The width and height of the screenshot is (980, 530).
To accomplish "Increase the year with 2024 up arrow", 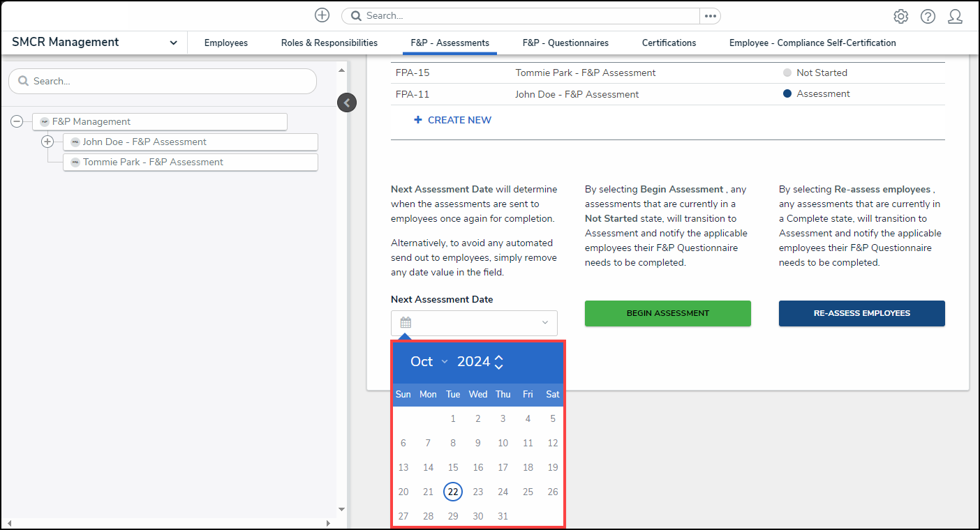I will [498, 357].
